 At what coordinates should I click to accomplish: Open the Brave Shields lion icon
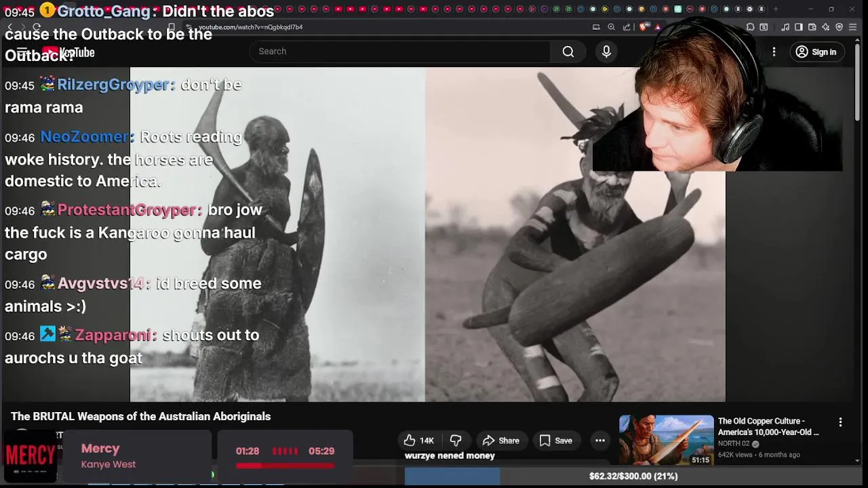(x=643, y=27)
